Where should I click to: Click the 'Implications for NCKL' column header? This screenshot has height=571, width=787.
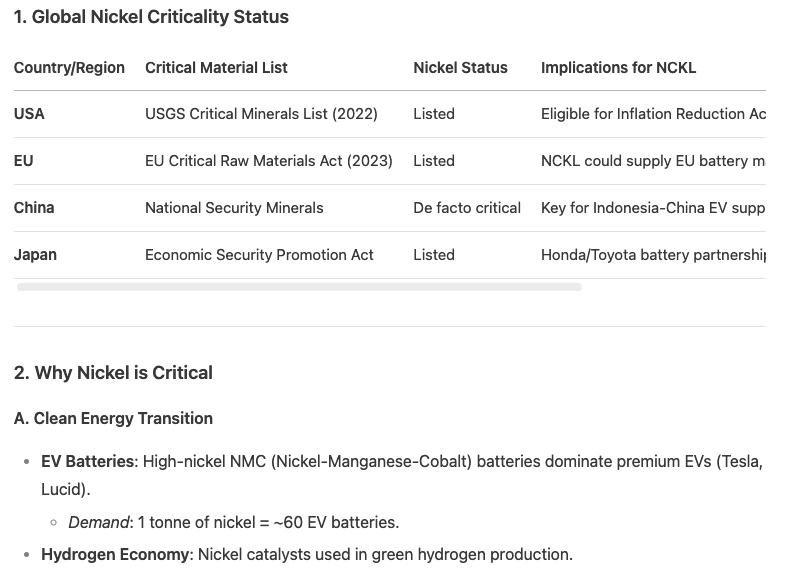click(618, 68)
